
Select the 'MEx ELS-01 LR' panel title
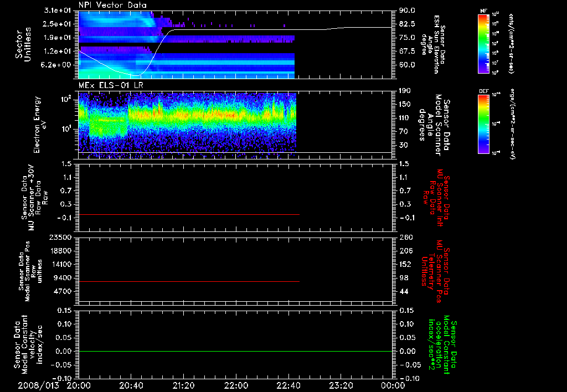[111, 86]
